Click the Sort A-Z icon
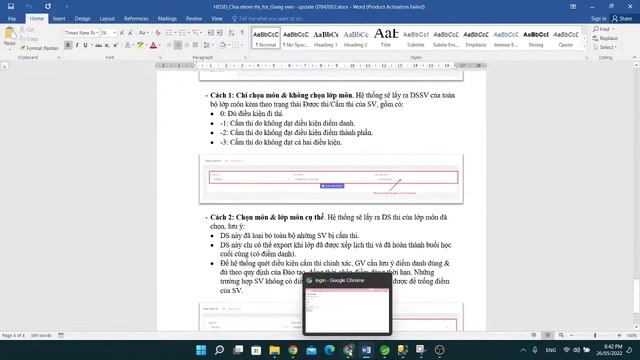Image resolution: width=640 pixels, height=360 pixels. [231, 33]
